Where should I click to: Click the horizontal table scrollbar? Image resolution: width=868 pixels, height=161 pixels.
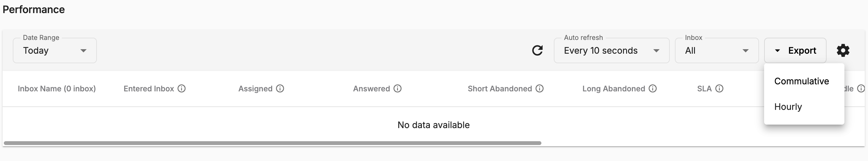[272, 143]
